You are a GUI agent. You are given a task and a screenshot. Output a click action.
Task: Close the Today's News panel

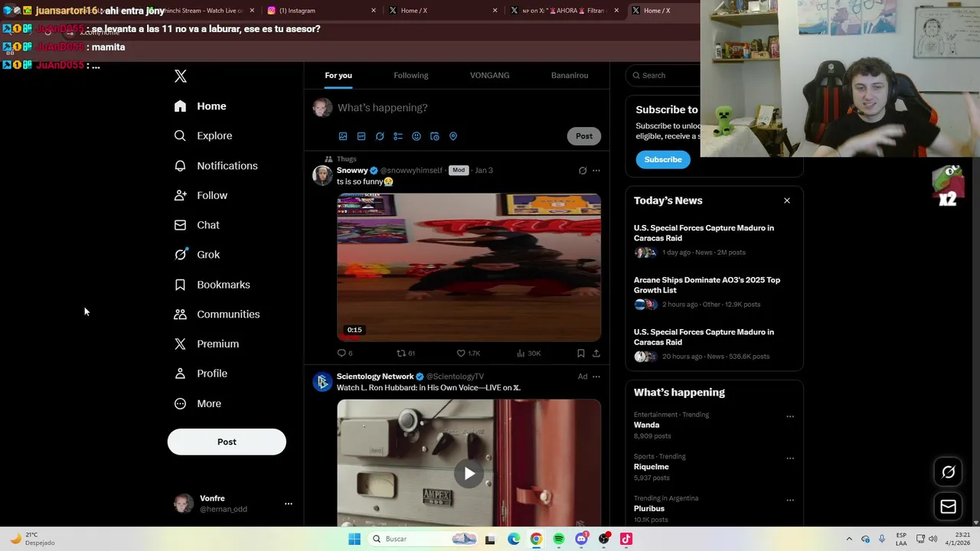(x=787, y=201)
